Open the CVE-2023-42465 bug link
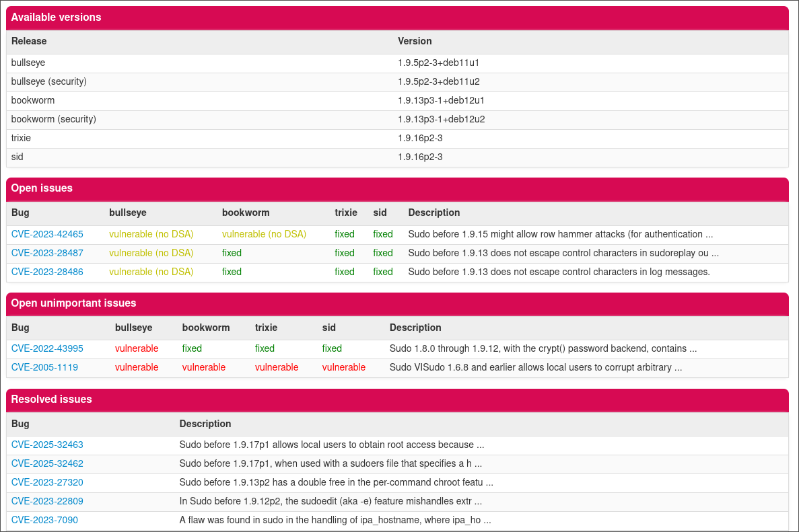The image size is (799, 532). pos(47,234)
